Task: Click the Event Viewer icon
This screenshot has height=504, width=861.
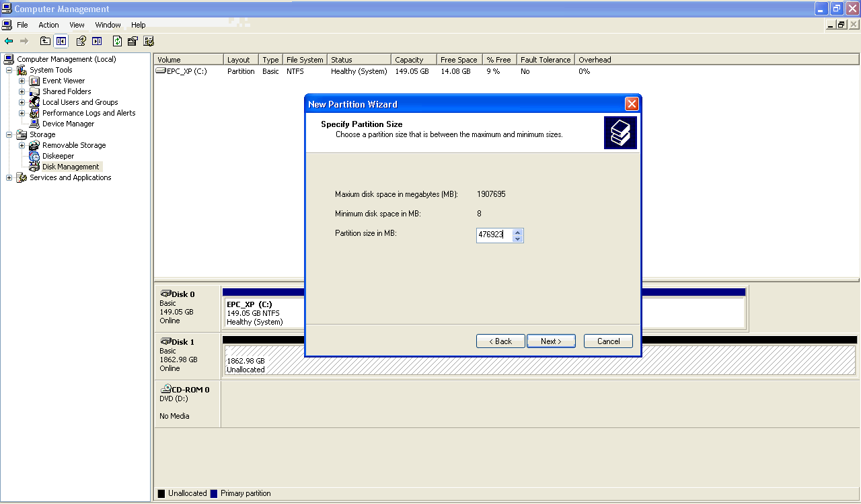Action: (34, 81)
